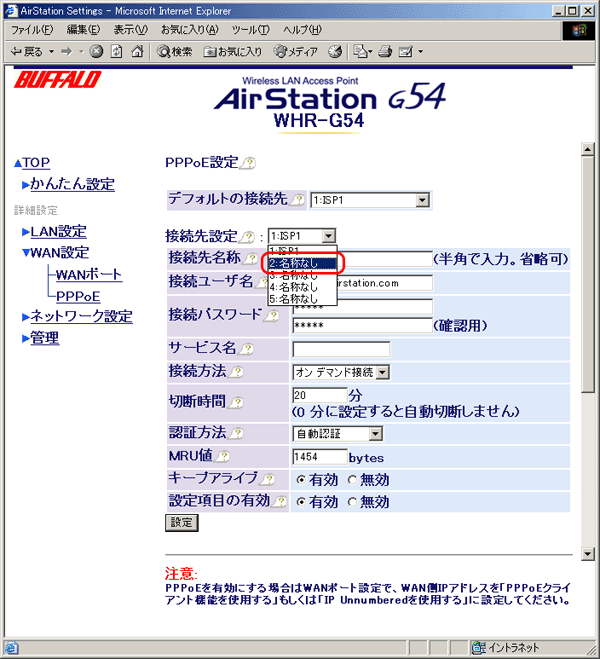Screen dimensions: 600x659
Task: Click the Refresh page toolbar icon
Action: click(x=116, y=51)
